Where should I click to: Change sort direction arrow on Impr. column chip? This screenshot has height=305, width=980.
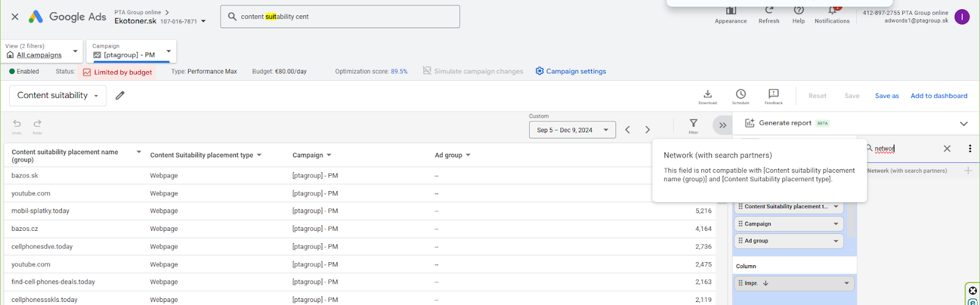point(766,284)
